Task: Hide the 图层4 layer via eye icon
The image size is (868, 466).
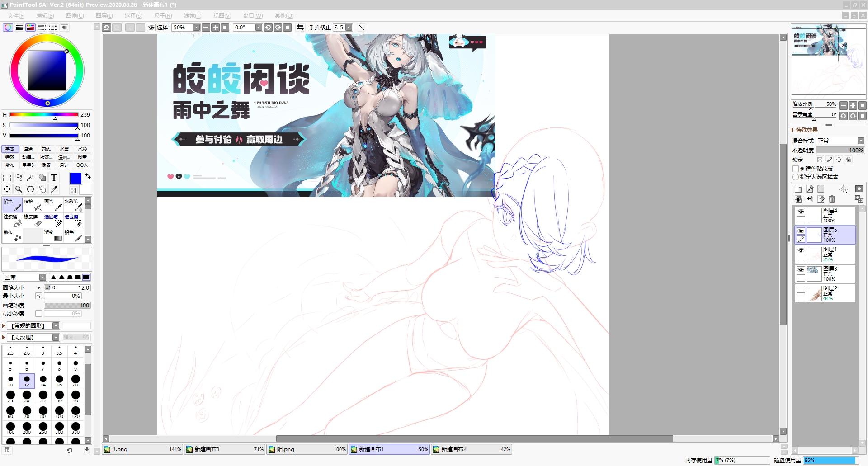Action: [x=801, y=212]
